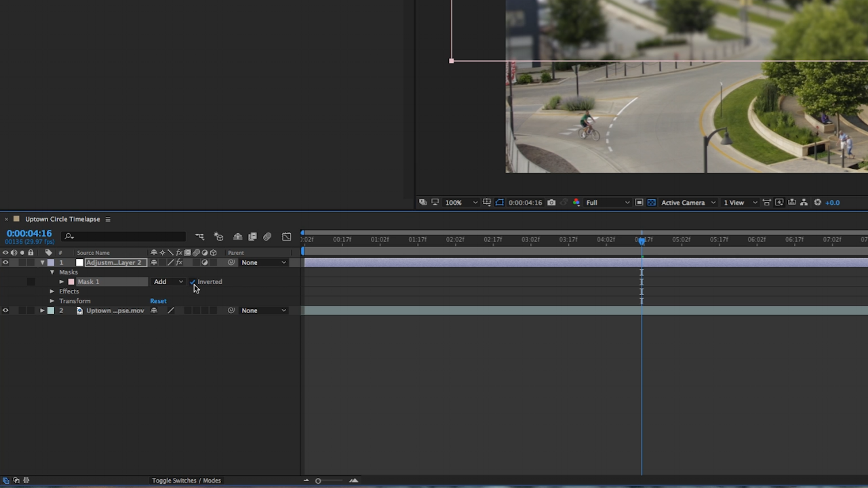
Task: Toggle mask and shape path visibility
Action: point(500,203)
